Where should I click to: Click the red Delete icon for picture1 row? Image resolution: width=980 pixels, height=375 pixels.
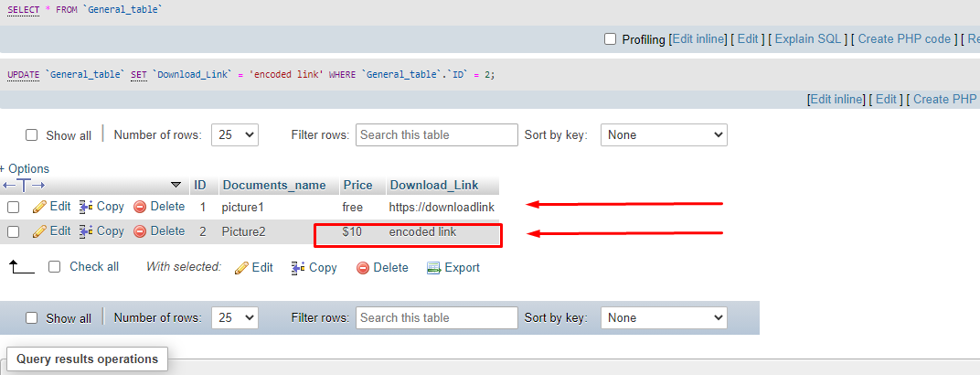140,207
